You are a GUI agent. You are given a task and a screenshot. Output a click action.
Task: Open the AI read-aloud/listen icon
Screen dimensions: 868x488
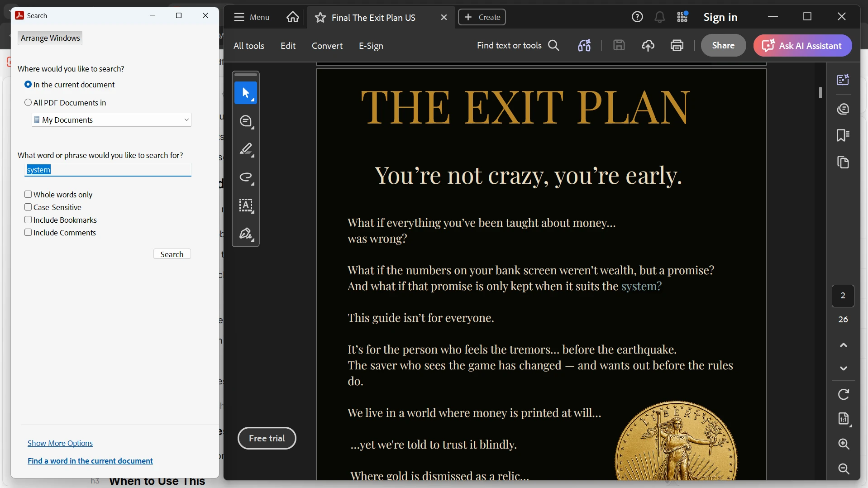[584, 46]
